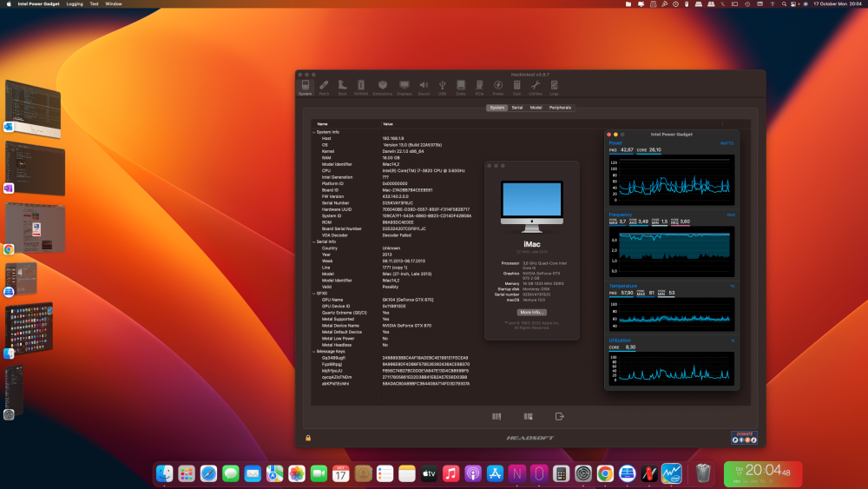
Task: Select the System toolbar icon in Hackintool
Action: pyautogui.click(x=305, y=88)
